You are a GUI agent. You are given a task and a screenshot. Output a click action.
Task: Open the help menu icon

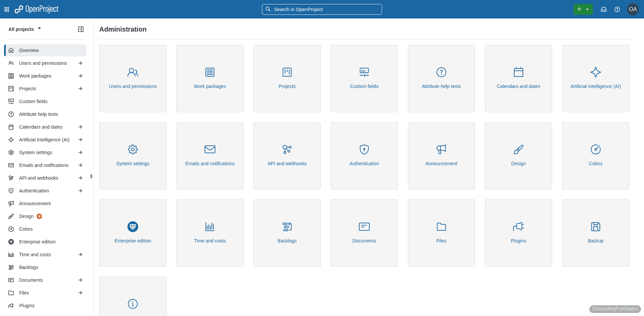618,9
